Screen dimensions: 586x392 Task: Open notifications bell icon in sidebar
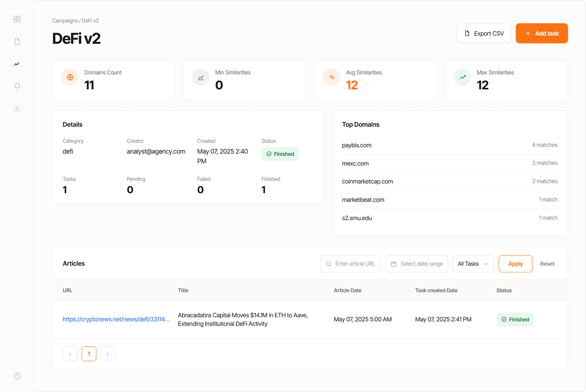click(17, 86)
